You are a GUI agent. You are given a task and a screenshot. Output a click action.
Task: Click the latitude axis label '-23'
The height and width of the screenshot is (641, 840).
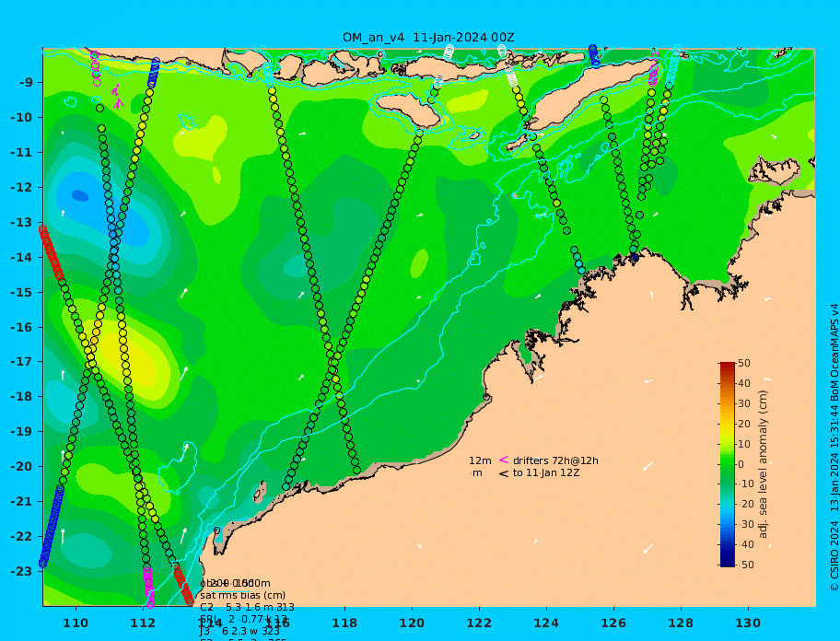coord(21,571)
